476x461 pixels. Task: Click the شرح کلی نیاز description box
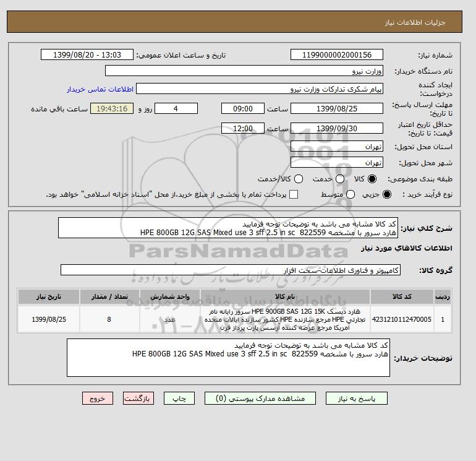[228, 228]
